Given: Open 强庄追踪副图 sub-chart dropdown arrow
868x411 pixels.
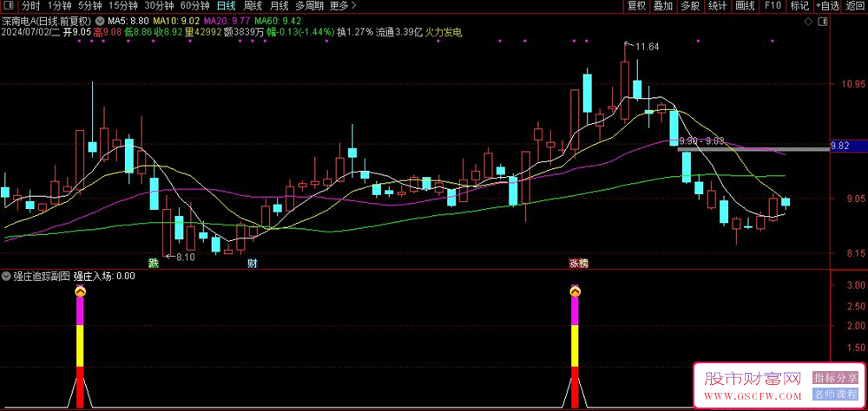Looking at the screenshot, I should (6, 277).
